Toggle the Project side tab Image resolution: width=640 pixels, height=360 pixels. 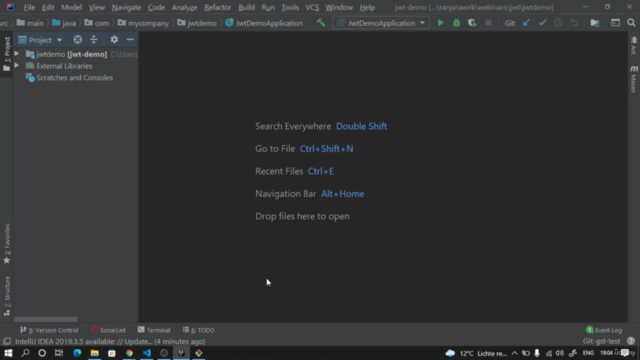pyautogui.click(x=7, y=53)
